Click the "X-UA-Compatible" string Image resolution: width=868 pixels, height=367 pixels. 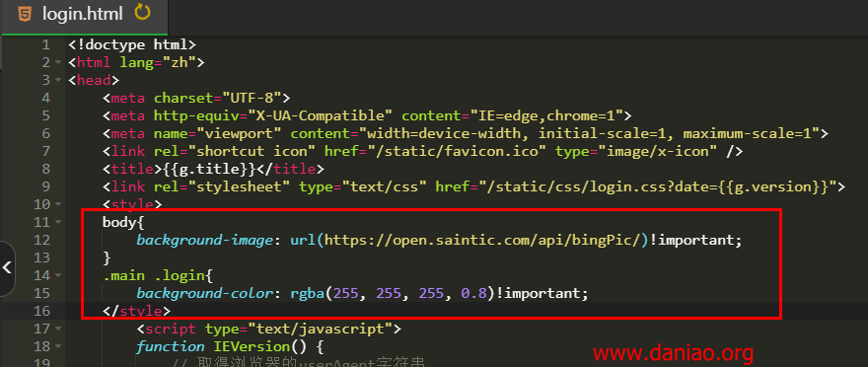pyautogui.click(x=321, y=115)
